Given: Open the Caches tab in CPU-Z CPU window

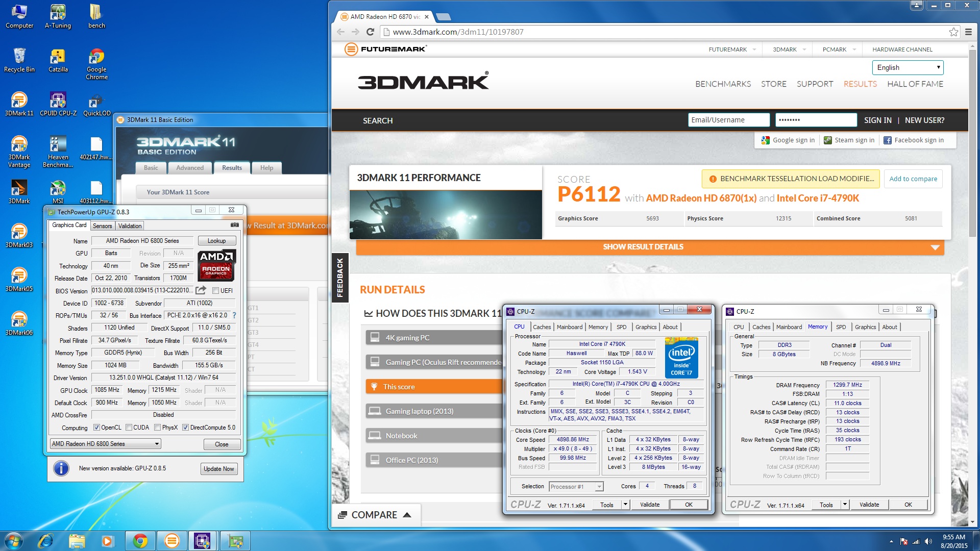Looking at the screenshot, I should (542, 327).
